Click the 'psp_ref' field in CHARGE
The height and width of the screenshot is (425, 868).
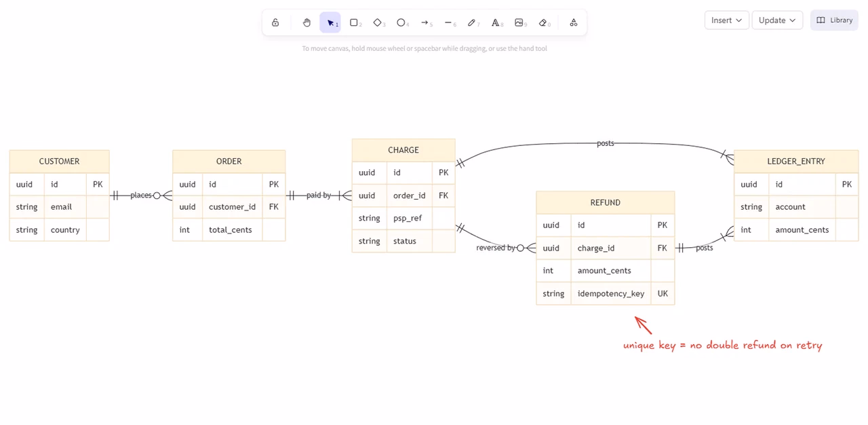408,219
